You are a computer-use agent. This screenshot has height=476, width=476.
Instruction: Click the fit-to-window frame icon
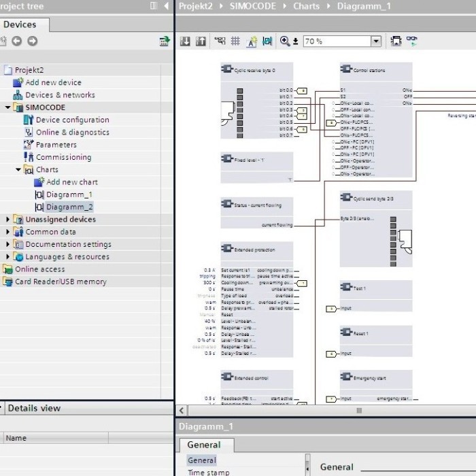tap(396, 41)
